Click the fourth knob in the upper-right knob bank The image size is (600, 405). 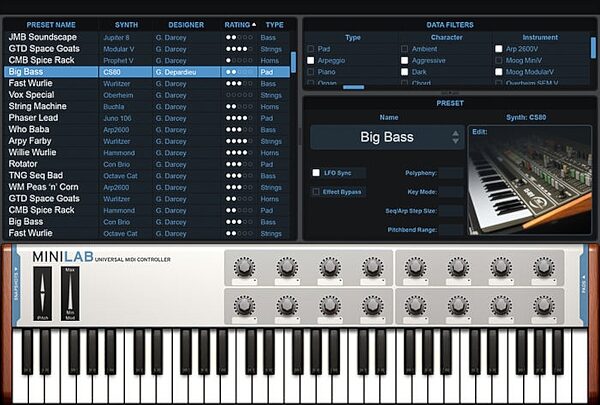tap(544, 267)
